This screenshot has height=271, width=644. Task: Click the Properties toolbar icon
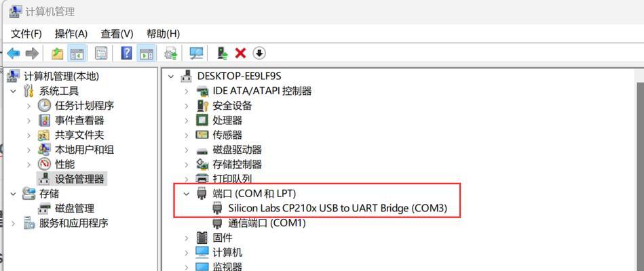tap(101, 54)
